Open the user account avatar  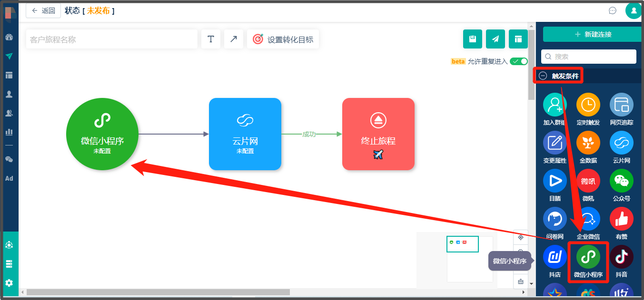tap(634, 10)
